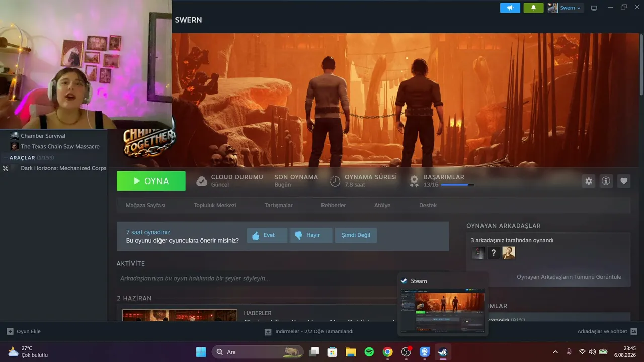Click the Steam window preview thumbnail
The height and width of the screenshot is (362, 644).
pos(443,311)
